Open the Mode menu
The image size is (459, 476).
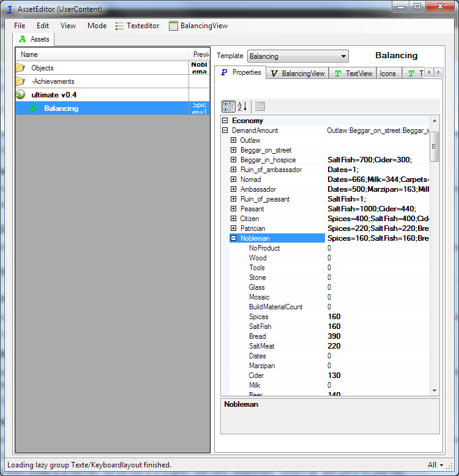[x=97, y=26]
